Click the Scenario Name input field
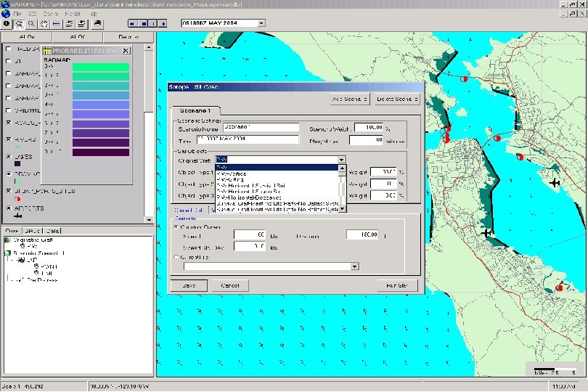588x392 pixels. (261, 126)
